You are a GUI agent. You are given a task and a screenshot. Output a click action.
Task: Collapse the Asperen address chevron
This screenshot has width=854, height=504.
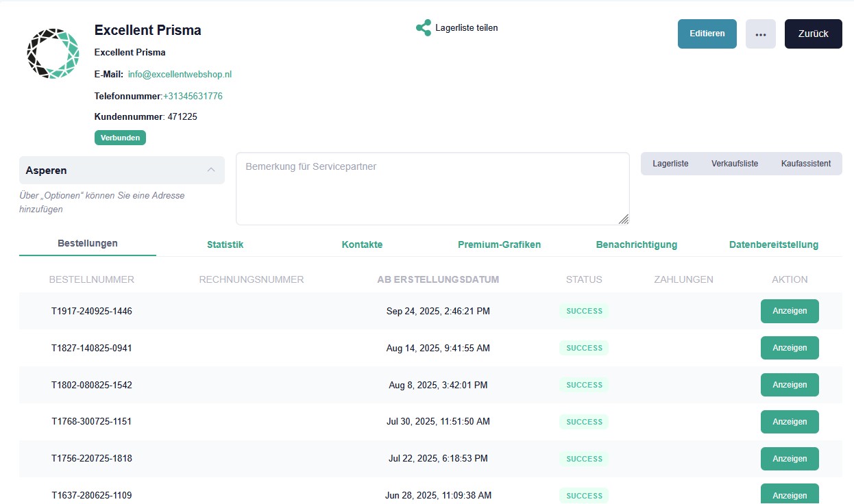(211, 170)
